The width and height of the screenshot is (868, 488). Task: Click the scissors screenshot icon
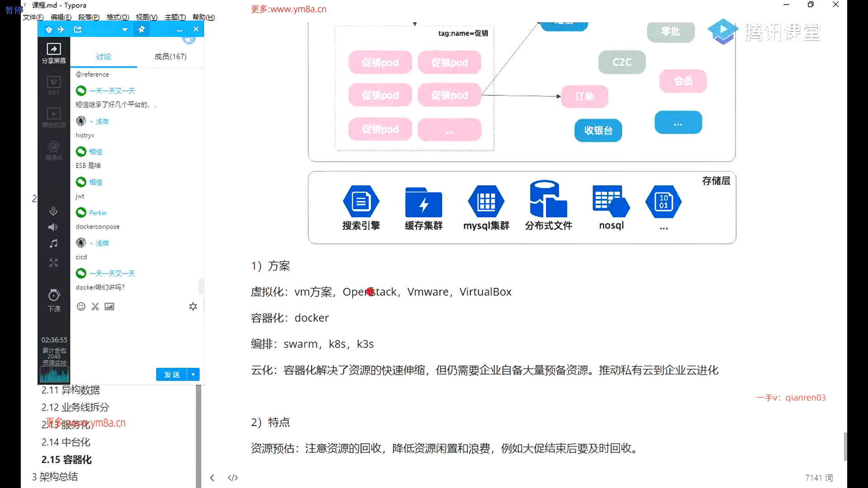point(95,306)
